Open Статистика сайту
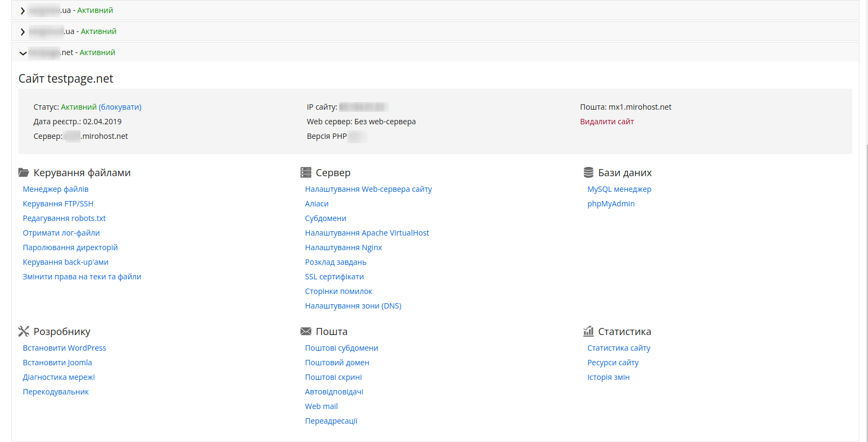The width and height of the screenshot is (868, 442). [x=619, y=348]
